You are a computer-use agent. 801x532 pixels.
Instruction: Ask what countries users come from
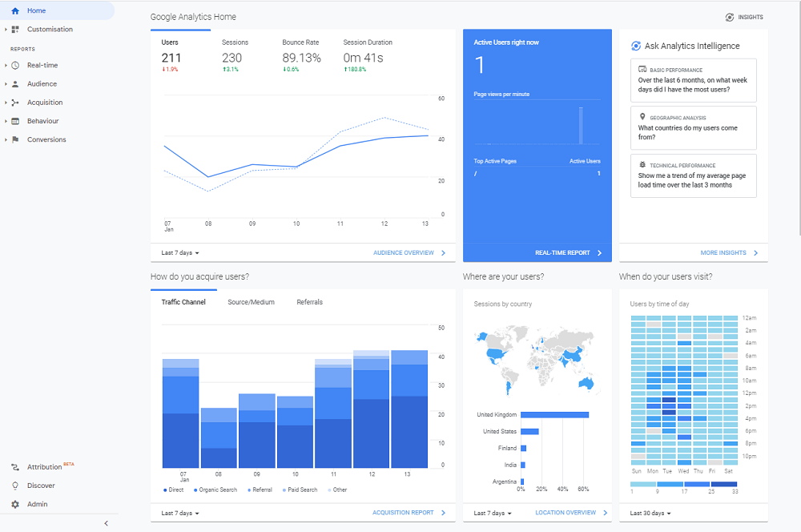pos(693,127)
